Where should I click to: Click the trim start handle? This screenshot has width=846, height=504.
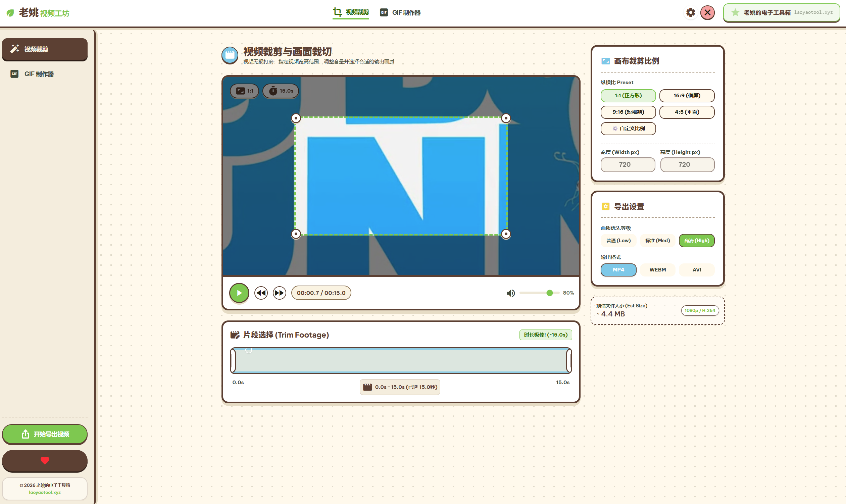point(233,361)
